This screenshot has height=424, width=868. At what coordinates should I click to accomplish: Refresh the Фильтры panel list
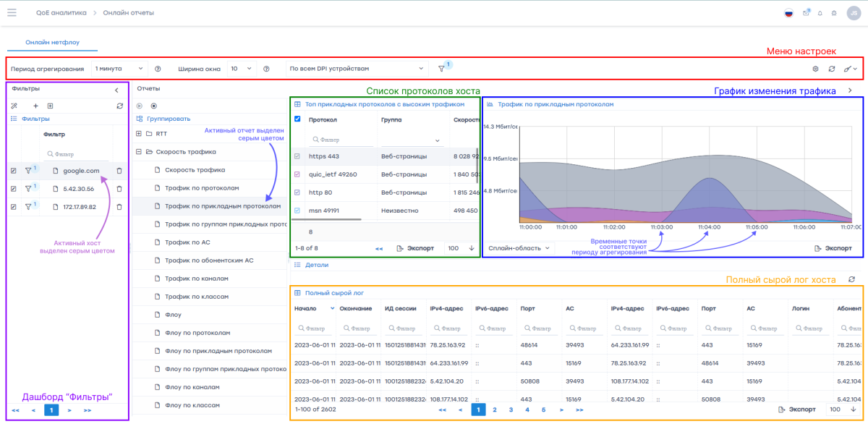119,106
